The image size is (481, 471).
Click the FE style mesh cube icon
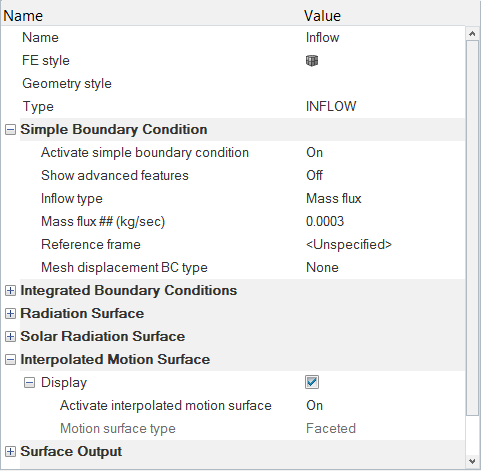pyautogui.click(x=312, y=61)
